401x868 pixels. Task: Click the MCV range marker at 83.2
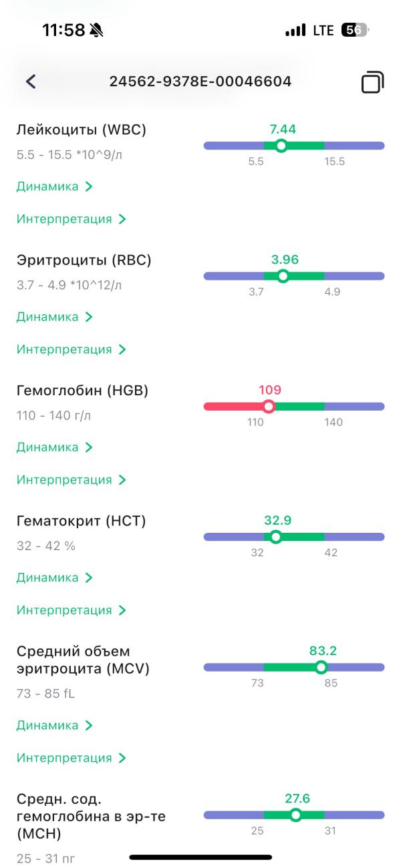(321, 667)
